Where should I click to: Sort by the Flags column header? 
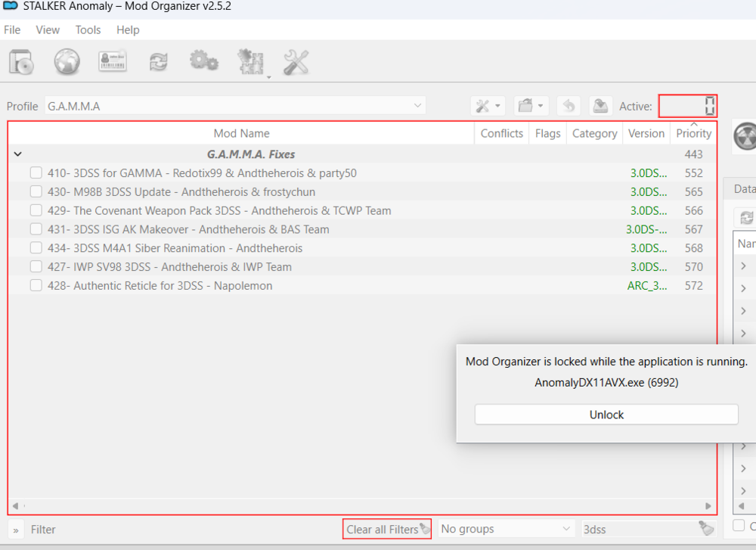pyautogui.click(x=547, y=134)
